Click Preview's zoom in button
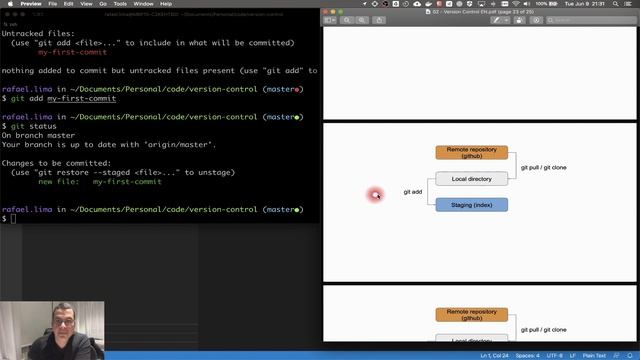The height and width of the screenshot is (360, 640). coord(362,20)
